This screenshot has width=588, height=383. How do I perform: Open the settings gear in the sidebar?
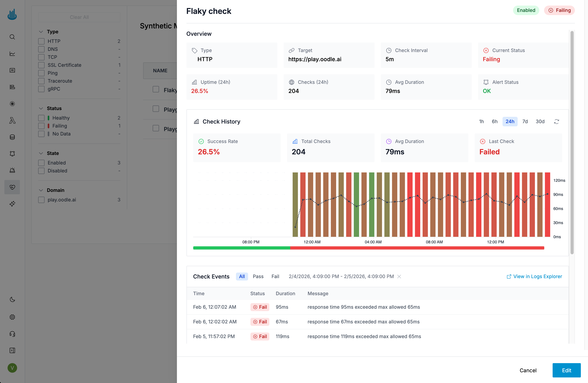(x=12, y=317)
